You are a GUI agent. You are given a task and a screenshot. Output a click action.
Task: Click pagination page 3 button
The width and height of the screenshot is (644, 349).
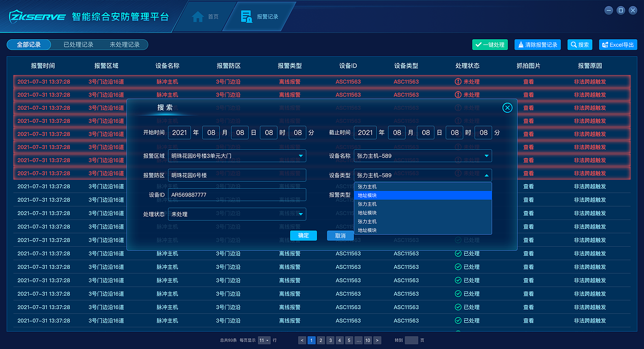point(330,340)
